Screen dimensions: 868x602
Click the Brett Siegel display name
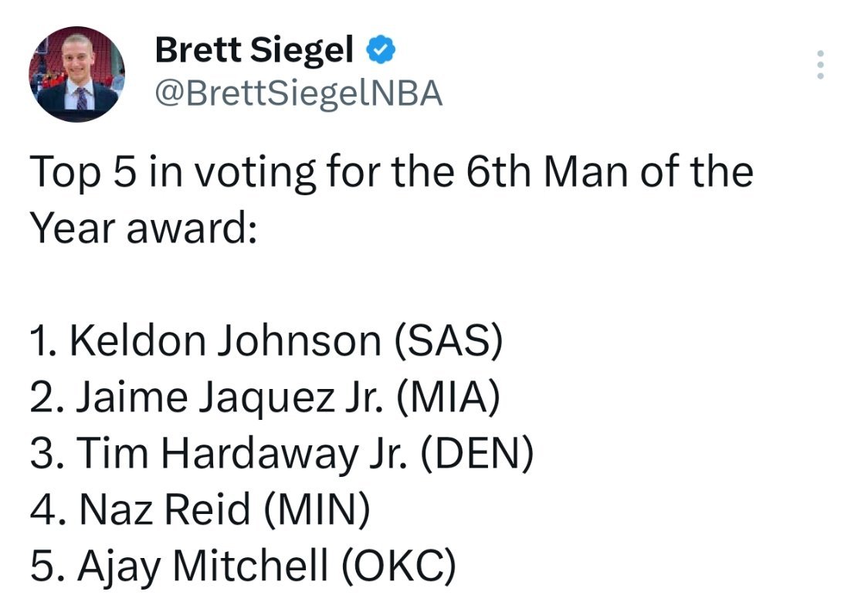tap(254, 51)
